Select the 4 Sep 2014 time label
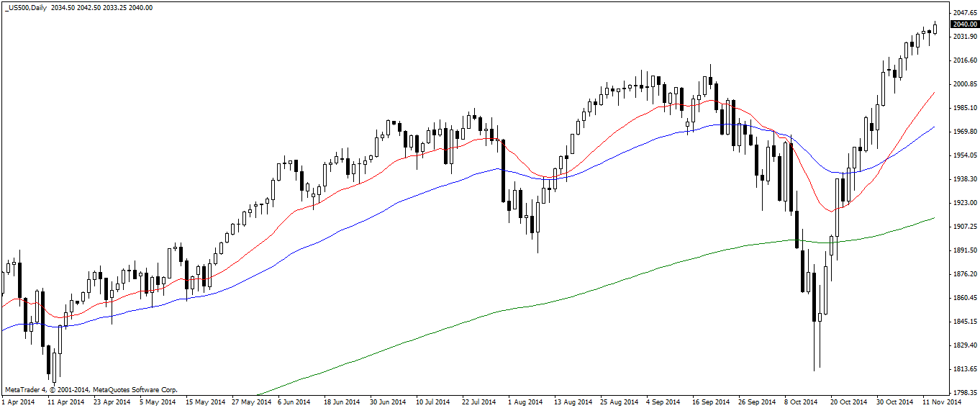The image size is (980, 408). tap(663, 402)
